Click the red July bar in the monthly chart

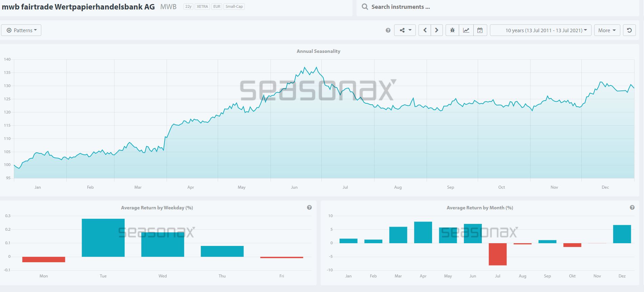(497, 254)
